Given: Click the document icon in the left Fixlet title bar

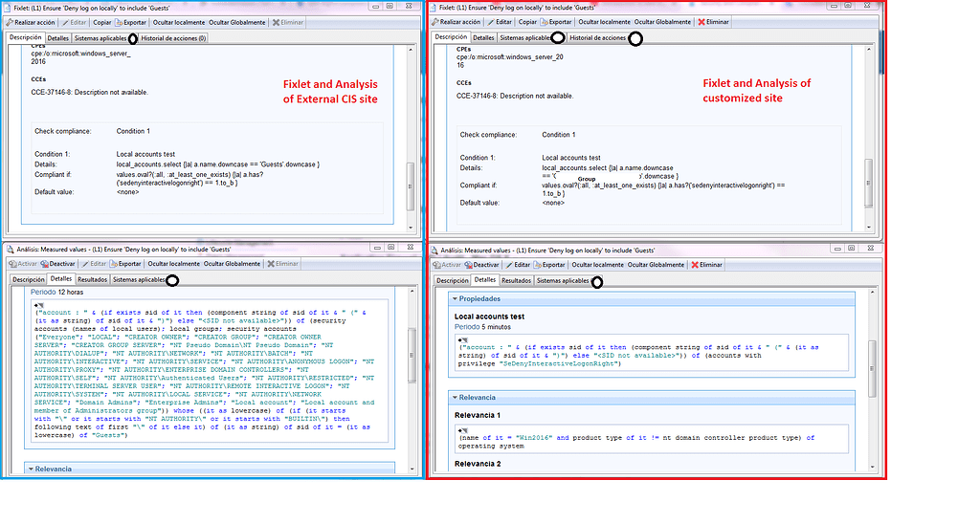Looking at the screenshot, I should point(8,8).
